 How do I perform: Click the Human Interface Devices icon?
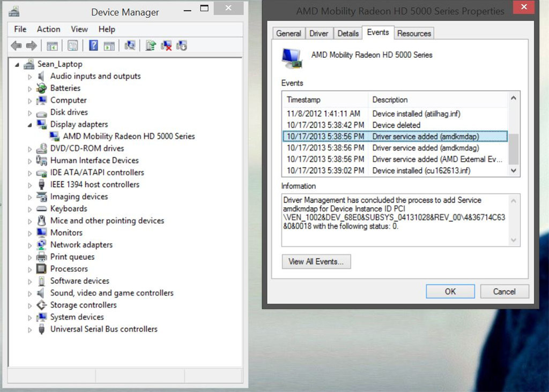41,160
